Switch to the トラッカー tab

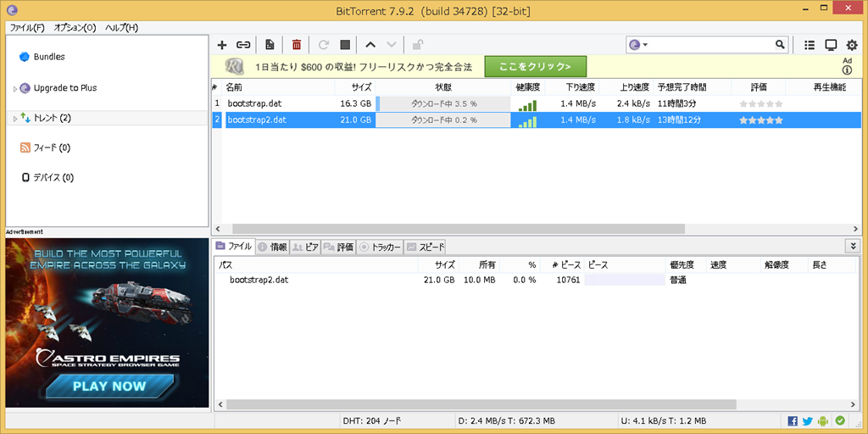point(380,248)
